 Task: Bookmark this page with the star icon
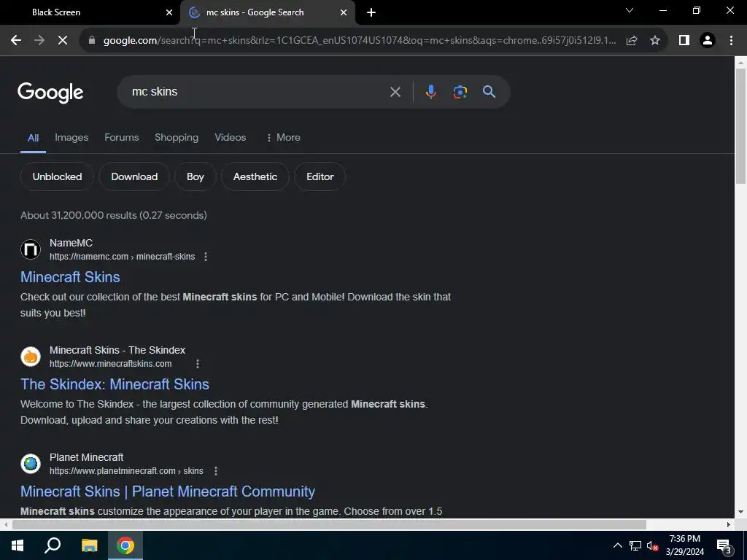click(x=655, y=41)
